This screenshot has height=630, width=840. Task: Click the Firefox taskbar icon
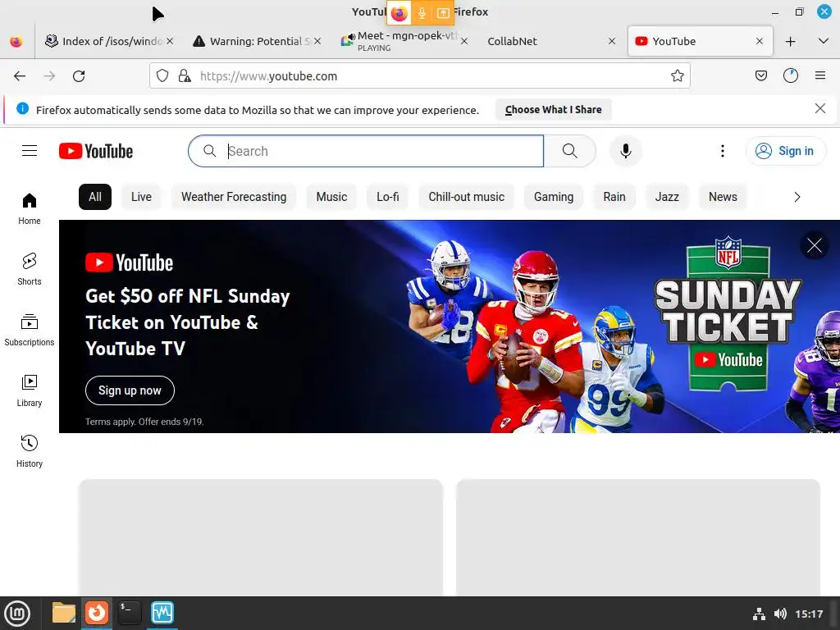point(97,613)
